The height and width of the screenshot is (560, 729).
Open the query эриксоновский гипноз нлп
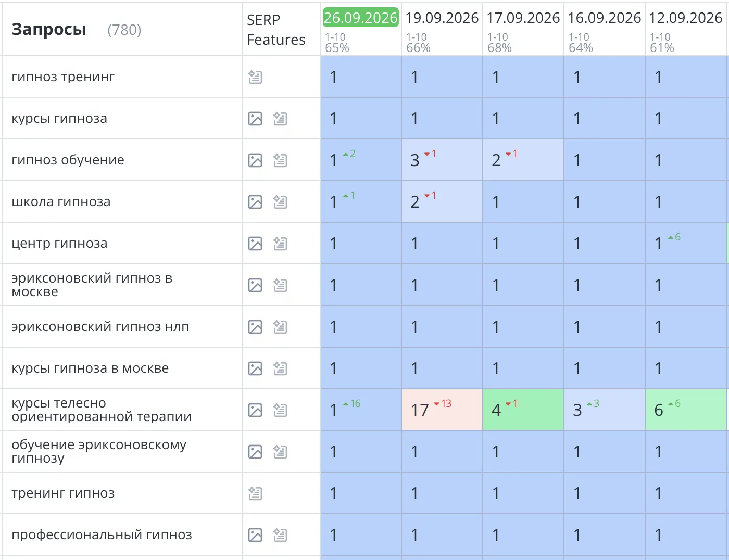point(100,327)
